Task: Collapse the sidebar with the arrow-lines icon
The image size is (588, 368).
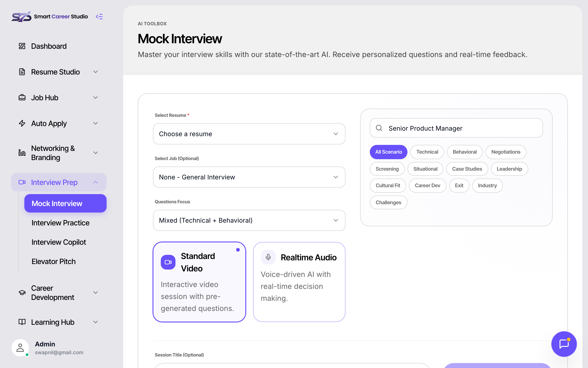Action: click(99, 17)
